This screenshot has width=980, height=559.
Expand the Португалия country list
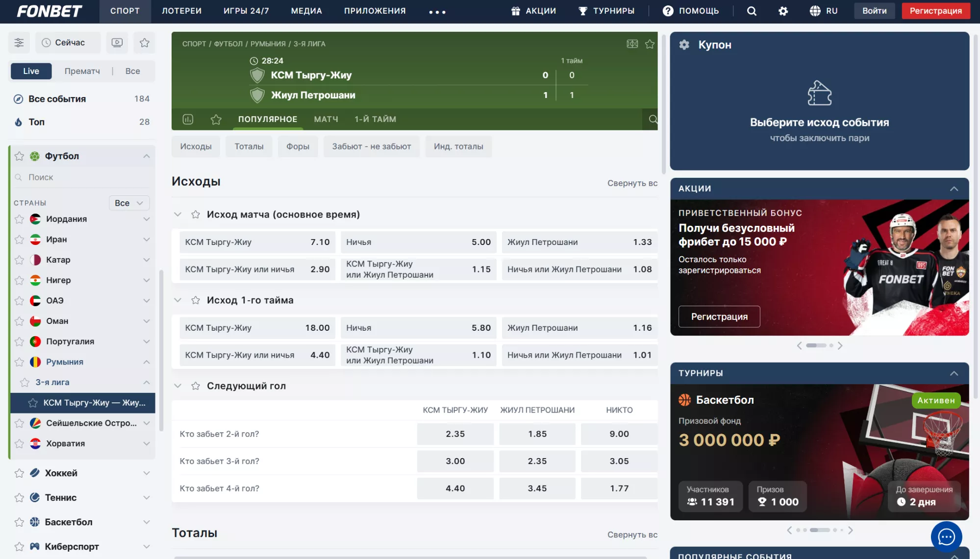(x=146, y=341)
